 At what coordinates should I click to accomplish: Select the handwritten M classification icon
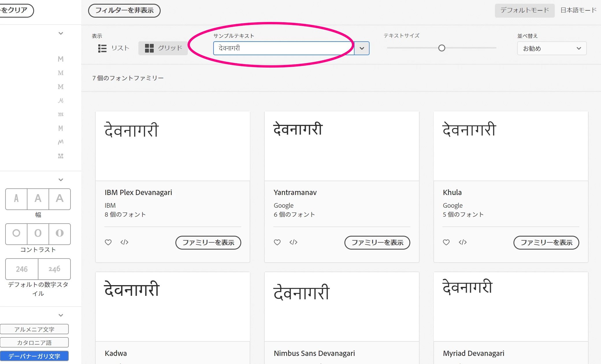(61, 142)
